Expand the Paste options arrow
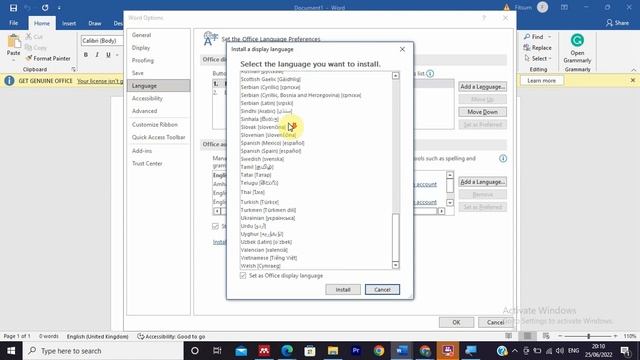Screen dimensions: 640x360 click(x=13, y=60)
